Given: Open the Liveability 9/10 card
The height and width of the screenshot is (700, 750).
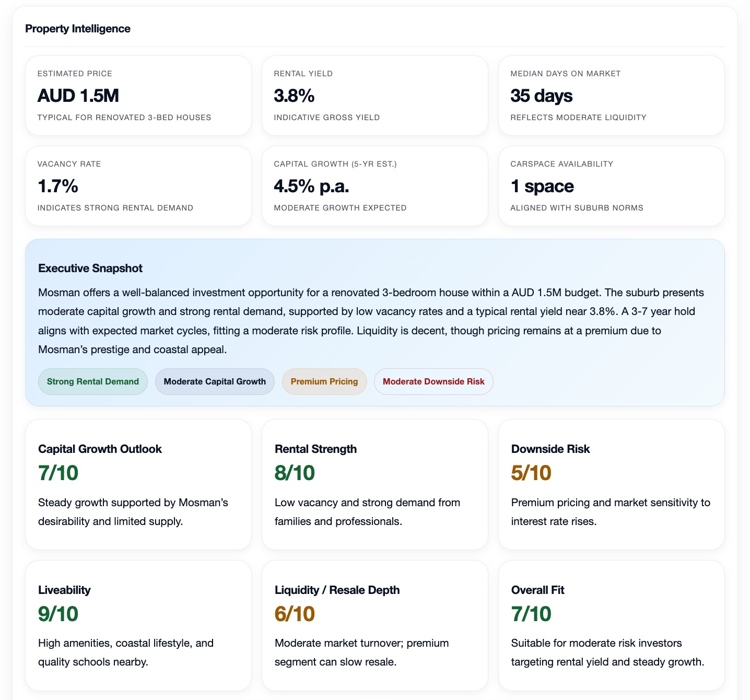Looking at the screenshot, I should click(138, 625).
